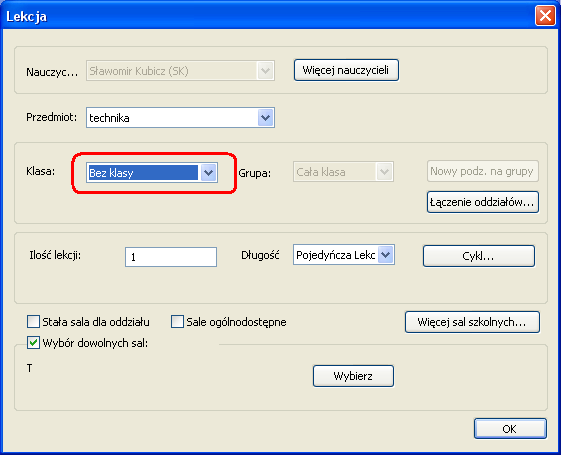Click the Nowy podz. na grupy button
Image resolution: width=561 pixels, height=455 pixels.
(483, 171)
